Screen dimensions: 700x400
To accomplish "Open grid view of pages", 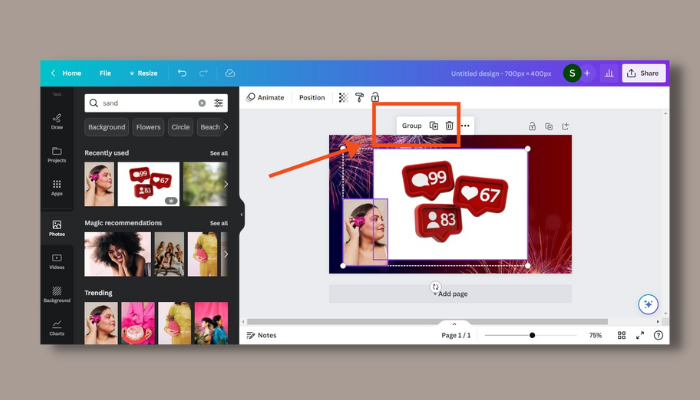I will point(621,335).
